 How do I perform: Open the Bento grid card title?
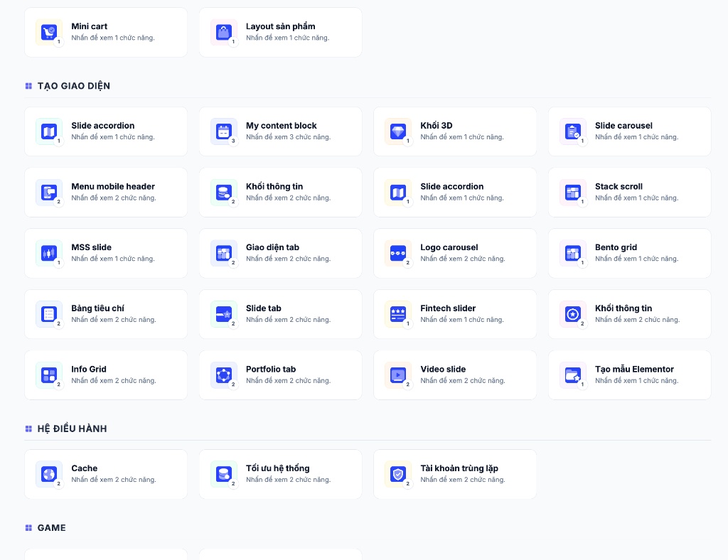(x=616, y=247)
